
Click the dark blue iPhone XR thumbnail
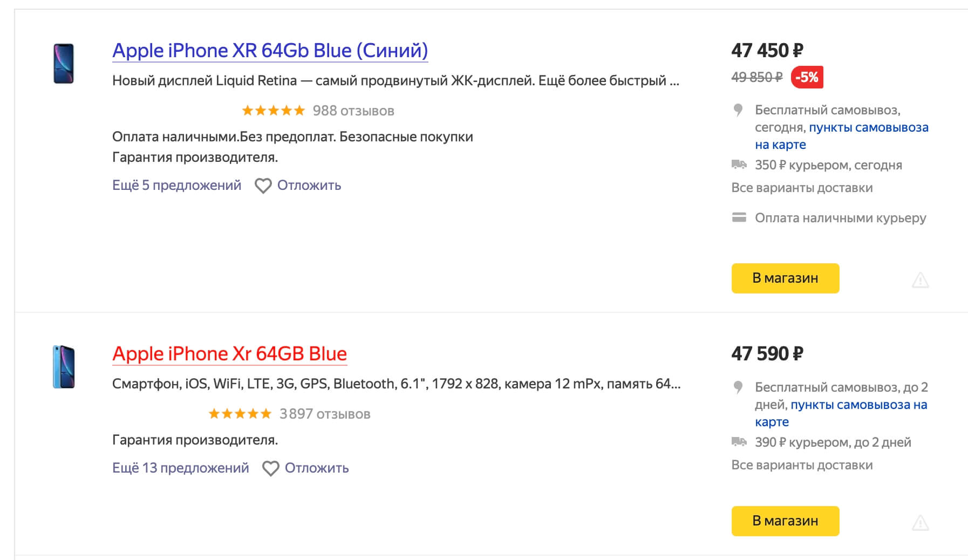click(x=64, y=64)
